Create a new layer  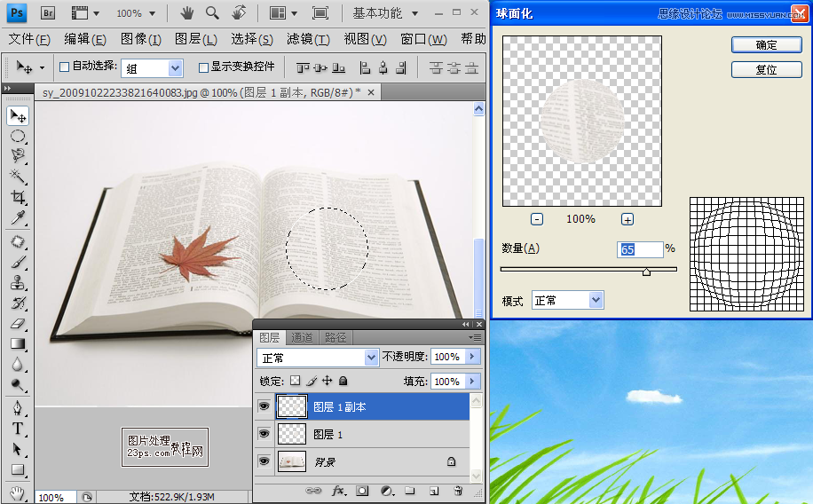click(434, 491)
